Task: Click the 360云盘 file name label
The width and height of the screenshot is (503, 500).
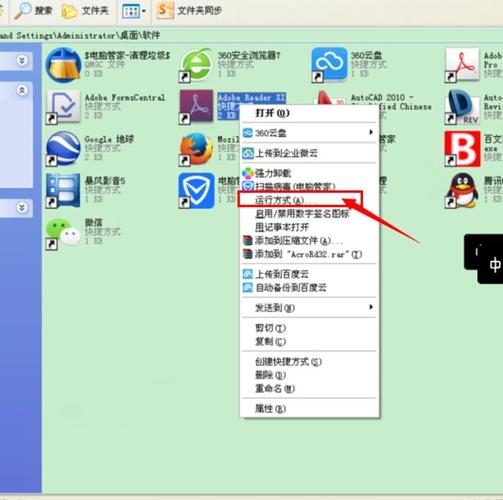Action: pyautogui.click(x=366, y=55)
